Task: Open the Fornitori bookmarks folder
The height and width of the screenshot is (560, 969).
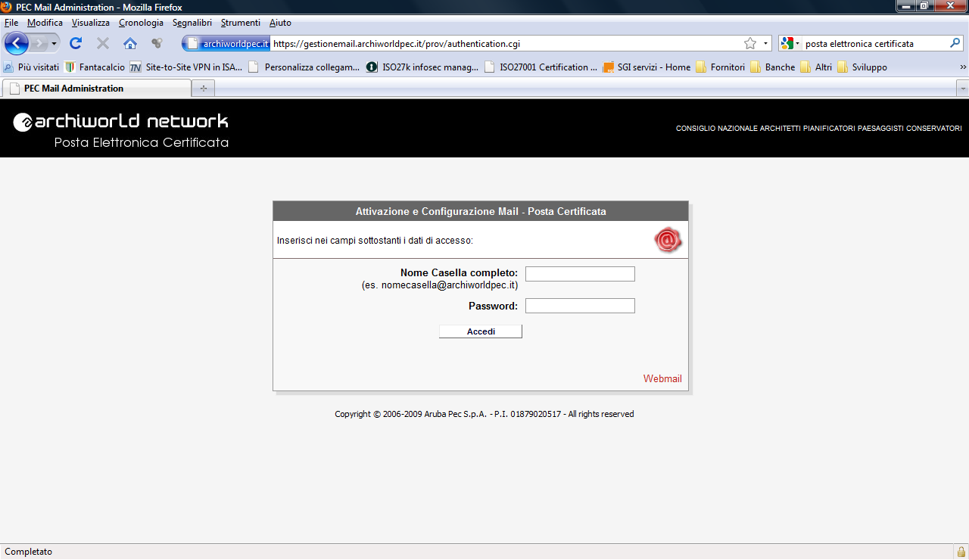Action: coord(720,67)
